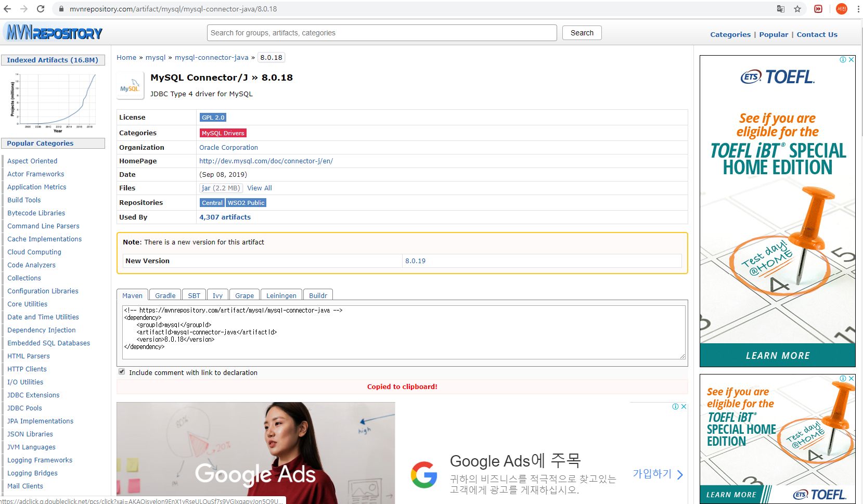
Task: Open the Chrome three-dot menu
Action: (858, 9)
